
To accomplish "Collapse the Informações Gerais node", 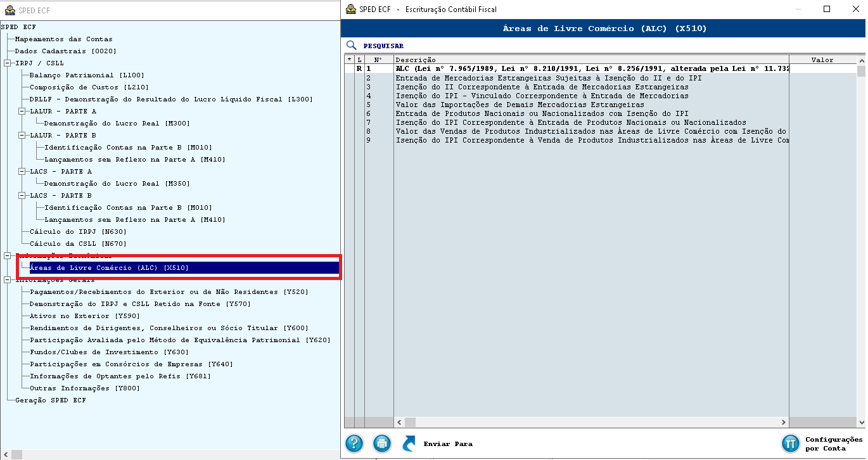I will click(x=7, y=279).
